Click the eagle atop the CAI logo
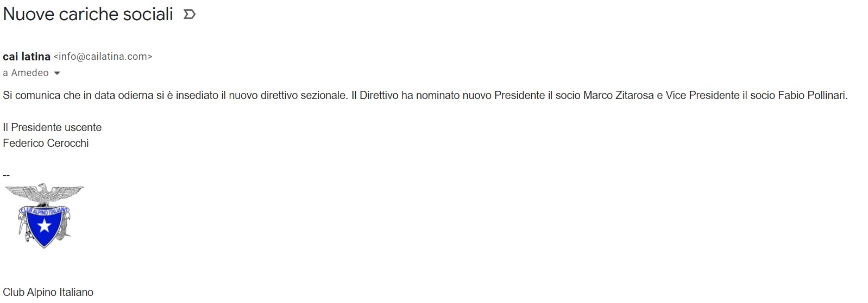Viewport: 868px width, 303px height. 45,194
